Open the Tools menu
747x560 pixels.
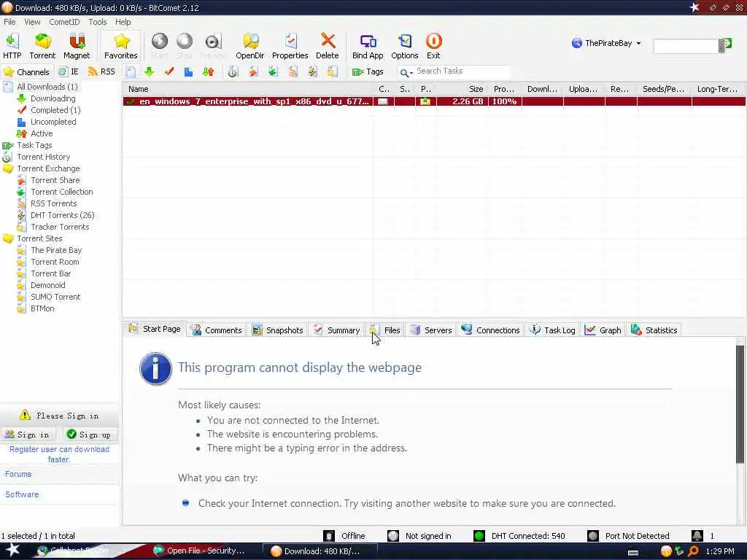click(98, 22)
